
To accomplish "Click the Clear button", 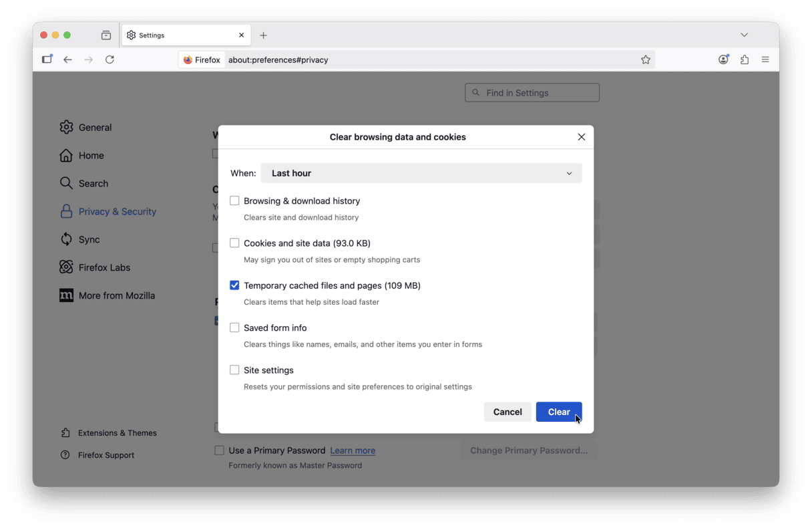I will coord(559,412).
